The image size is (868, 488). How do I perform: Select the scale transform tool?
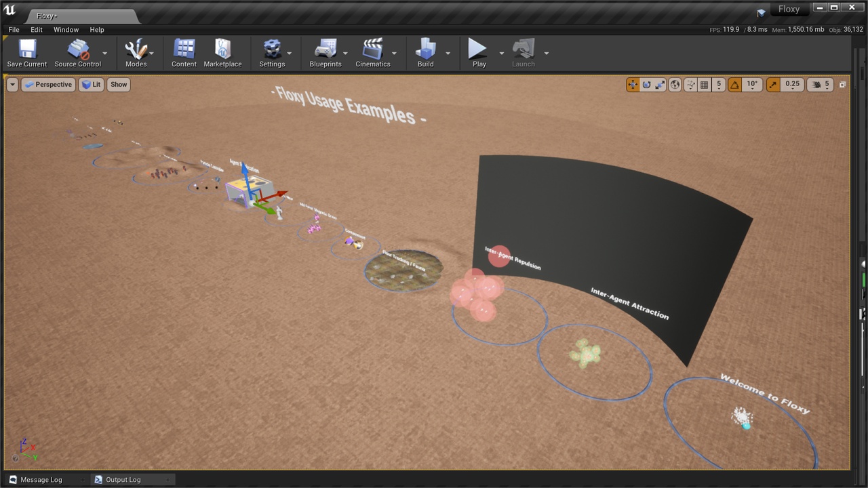pos(660,85)
